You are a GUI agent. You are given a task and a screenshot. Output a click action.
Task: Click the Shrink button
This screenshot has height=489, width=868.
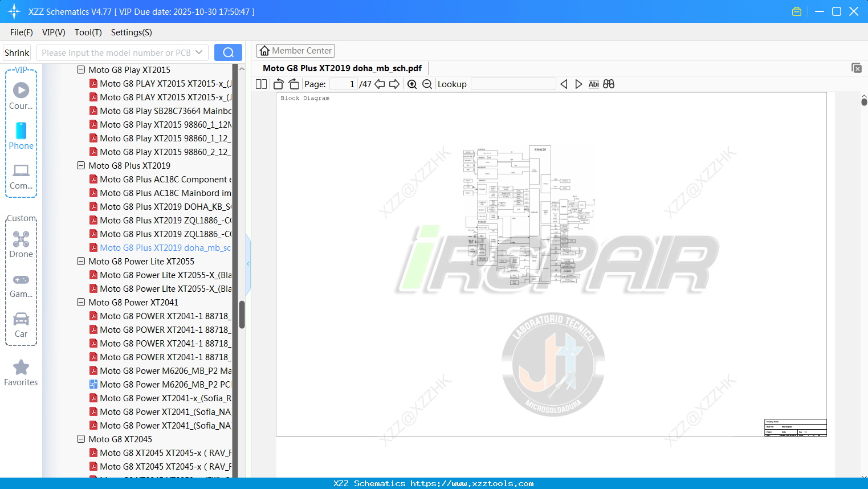[x=17, y=52]
